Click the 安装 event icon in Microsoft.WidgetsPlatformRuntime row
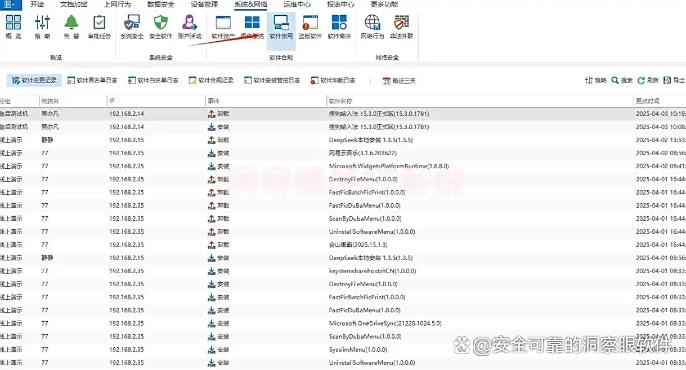The width and height of the screenshot is (686, 370). click(x=212, y=166)
